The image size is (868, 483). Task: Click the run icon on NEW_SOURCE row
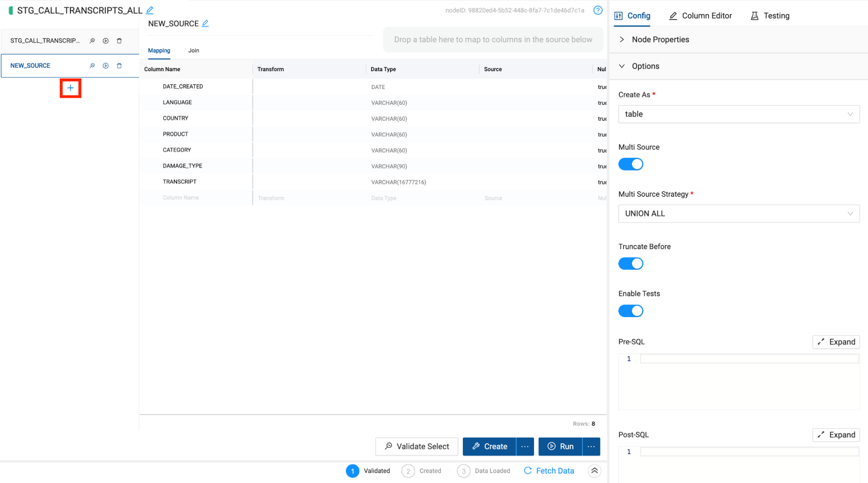tap(106, 66)
